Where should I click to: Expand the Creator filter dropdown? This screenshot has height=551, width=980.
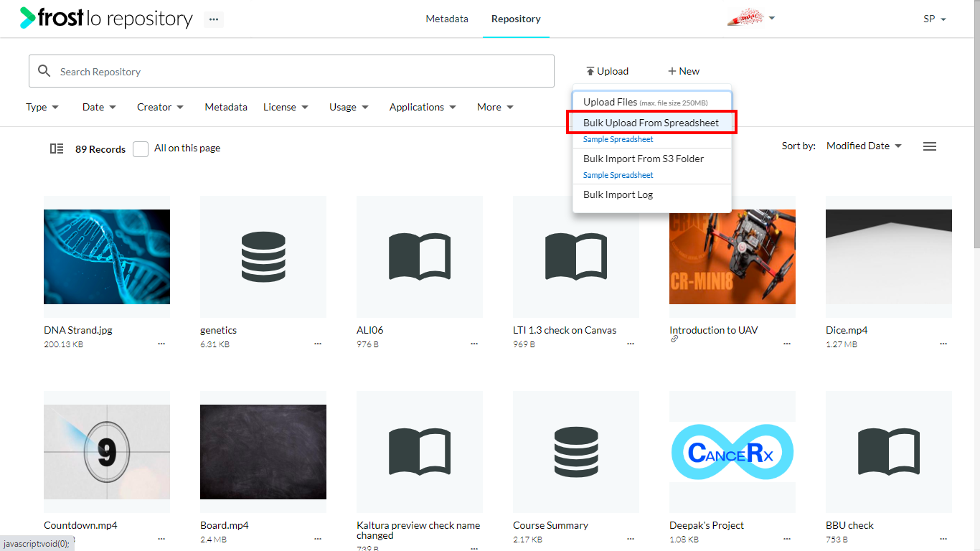tap(161, 107)
